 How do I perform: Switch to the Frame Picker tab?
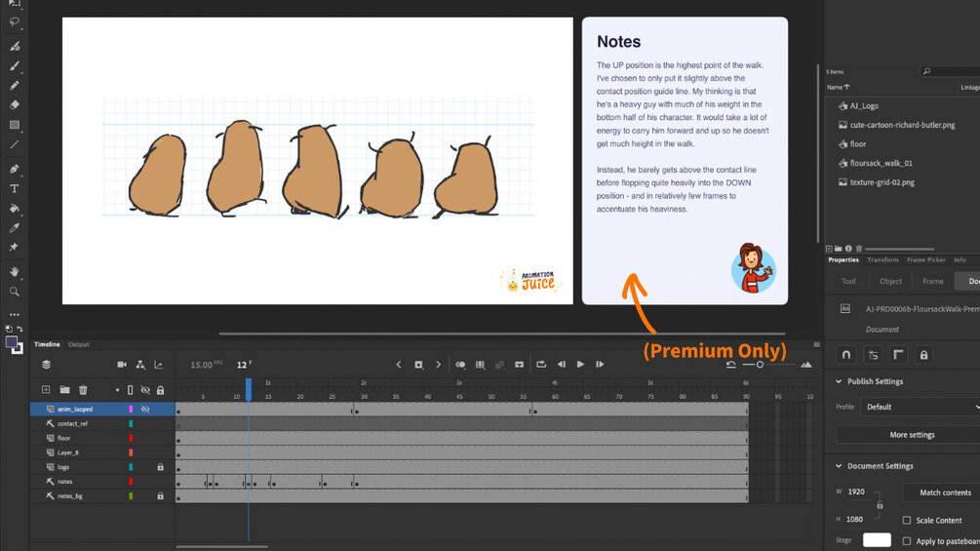[x=926, y=259]
